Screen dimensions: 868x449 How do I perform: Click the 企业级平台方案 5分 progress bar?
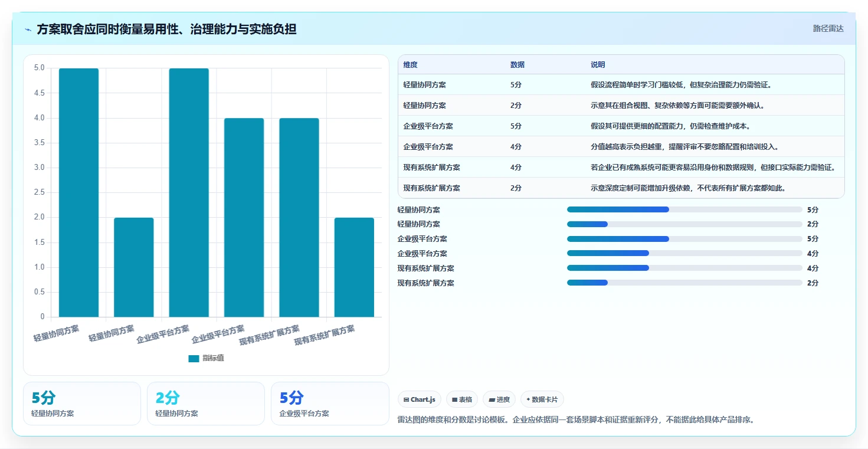684,239
